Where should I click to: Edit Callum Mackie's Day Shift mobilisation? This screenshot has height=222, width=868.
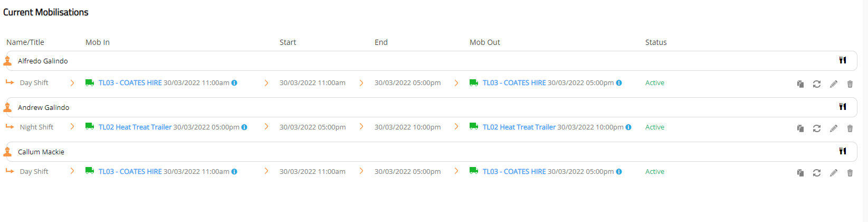834,173
